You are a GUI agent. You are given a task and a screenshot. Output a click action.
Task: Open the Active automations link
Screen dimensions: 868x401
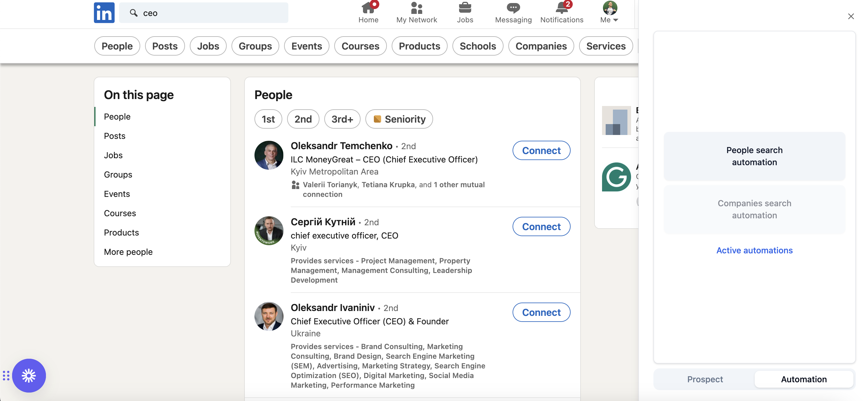[x=754, y=251]
